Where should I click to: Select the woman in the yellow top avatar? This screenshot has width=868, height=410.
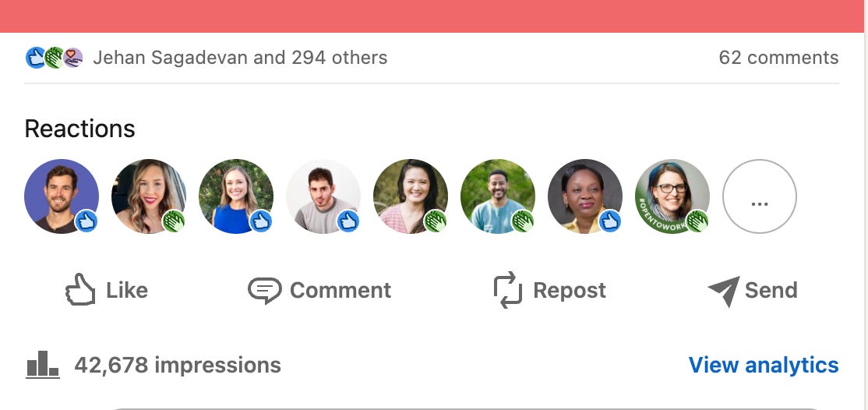[x=585, y=196]
